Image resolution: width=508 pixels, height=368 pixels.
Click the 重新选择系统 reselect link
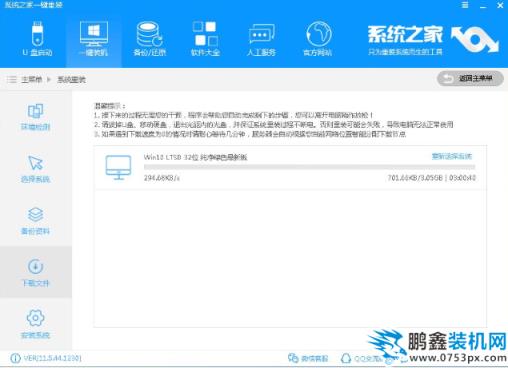click(452, 156)
